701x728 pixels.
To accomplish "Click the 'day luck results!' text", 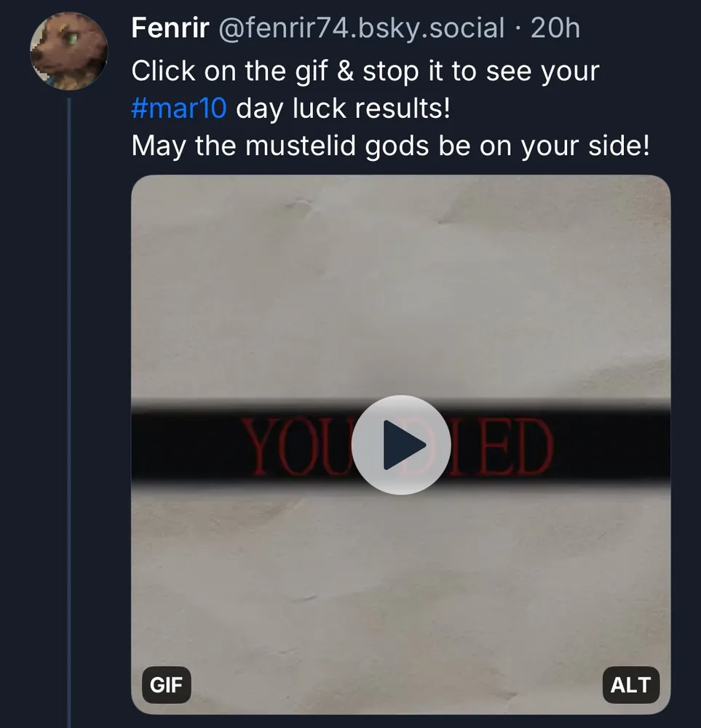I will pos(344,109).
